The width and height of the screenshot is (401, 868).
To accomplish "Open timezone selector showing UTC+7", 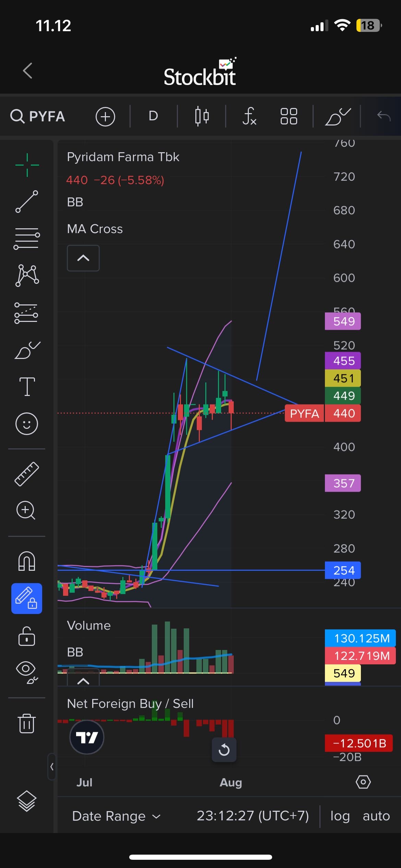I will point(253,816).
